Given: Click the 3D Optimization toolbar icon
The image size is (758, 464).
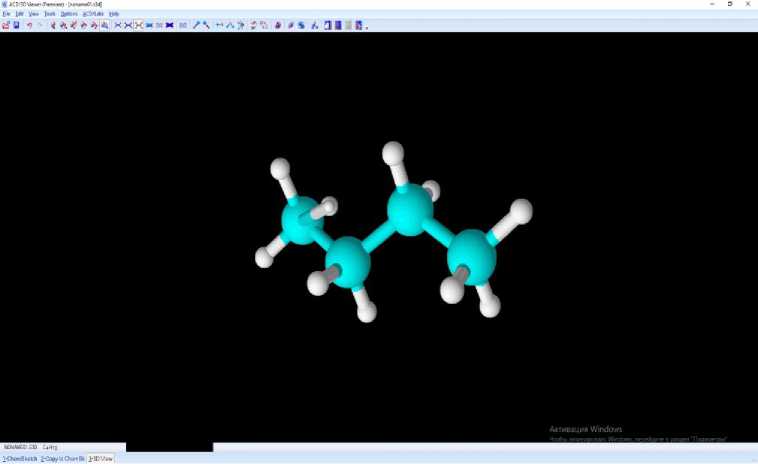Looking at the screenshot, I should [278, 25].
